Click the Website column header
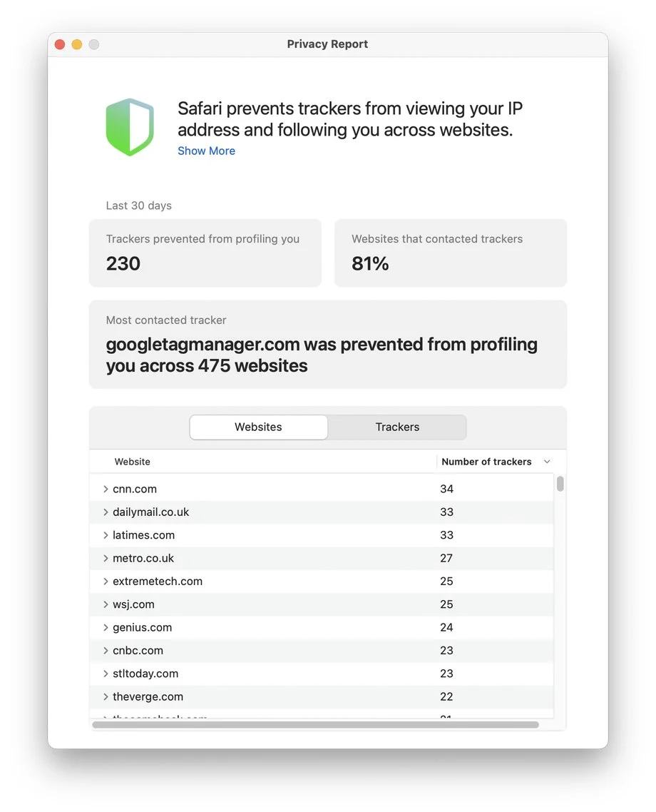The width and height of the screenshot is (656, 812). pyautogui.click(x=133, y=462)
